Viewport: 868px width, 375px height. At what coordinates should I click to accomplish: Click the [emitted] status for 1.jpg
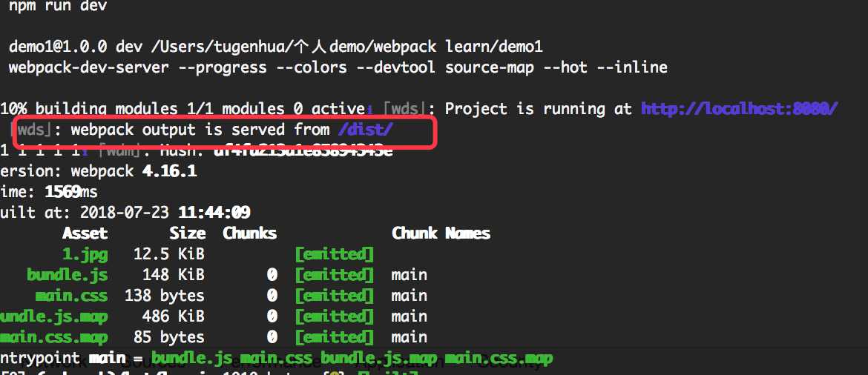pyautogui.click(x=334, y=254)
